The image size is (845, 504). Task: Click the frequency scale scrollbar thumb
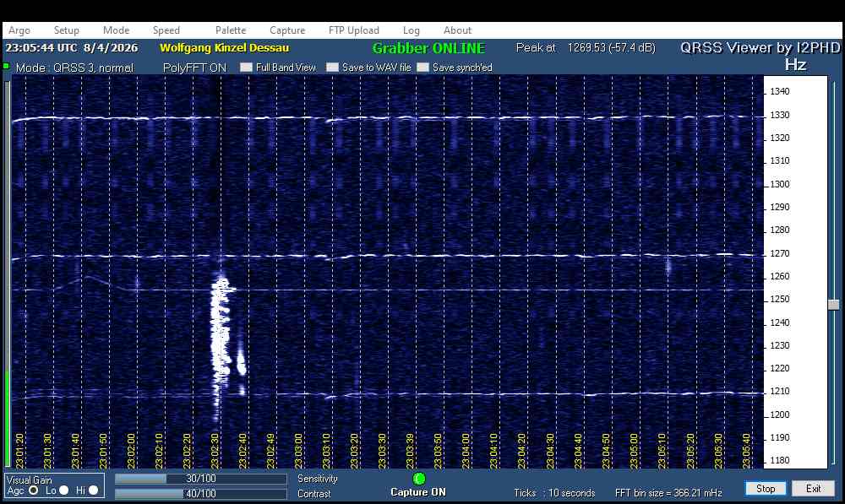[834, 305]
